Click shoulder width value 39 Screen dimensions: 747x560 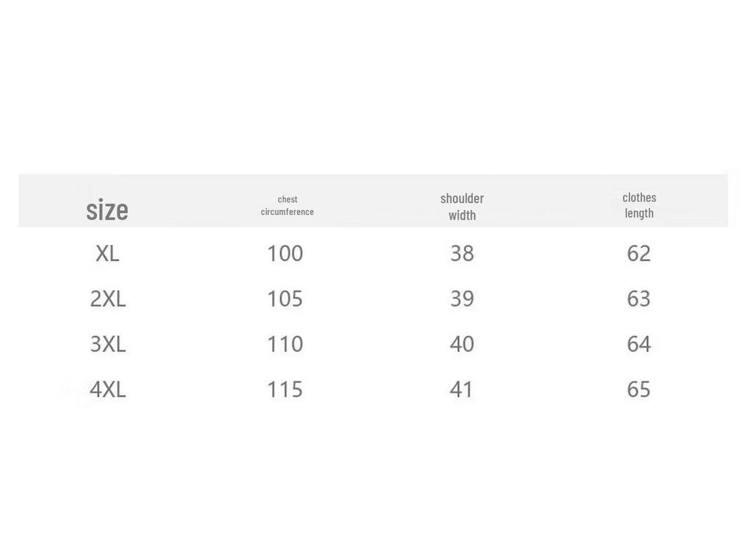pyautogui.click(x=462, y=299)
